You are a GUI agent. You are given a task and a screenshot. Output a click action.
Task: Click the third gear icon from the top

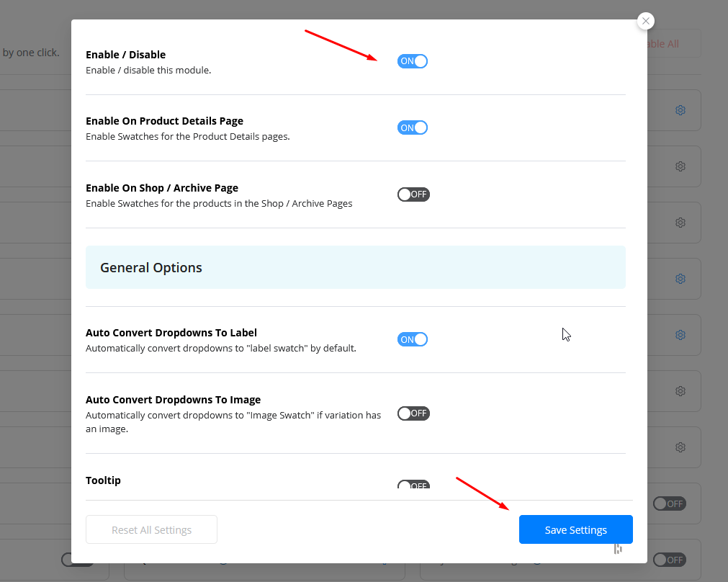tap(680, 223)
